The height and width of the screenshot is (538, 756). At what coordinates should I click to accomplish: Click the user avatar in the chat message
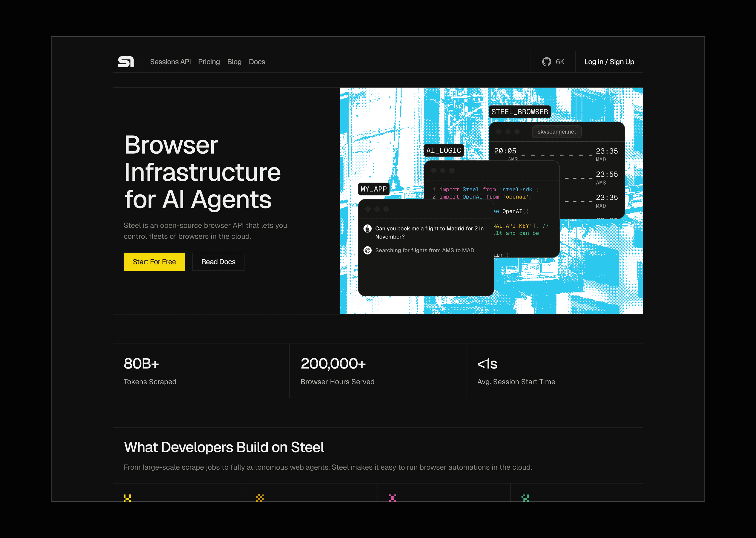click(x=367, y=229)
